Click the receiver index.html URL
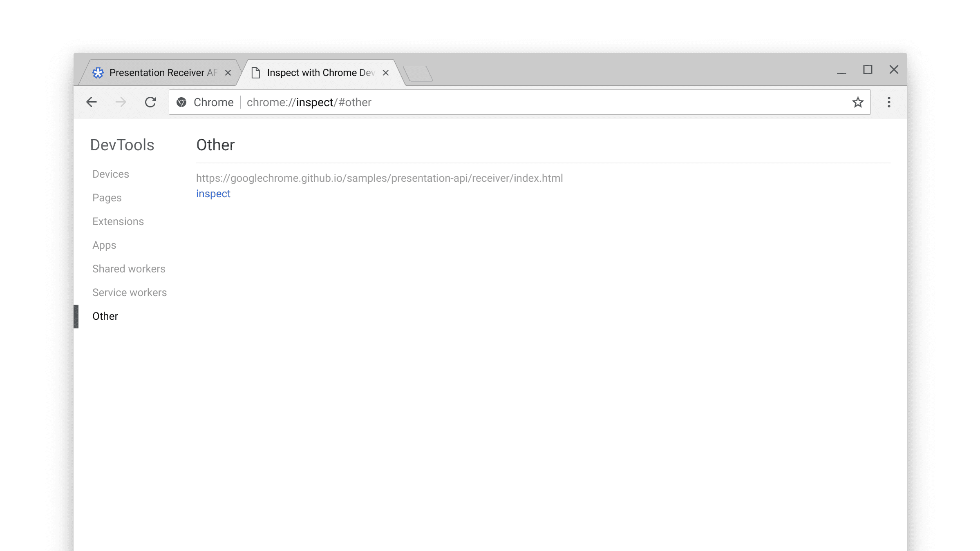This screenshot has height=551, width=980. point(379,178)
